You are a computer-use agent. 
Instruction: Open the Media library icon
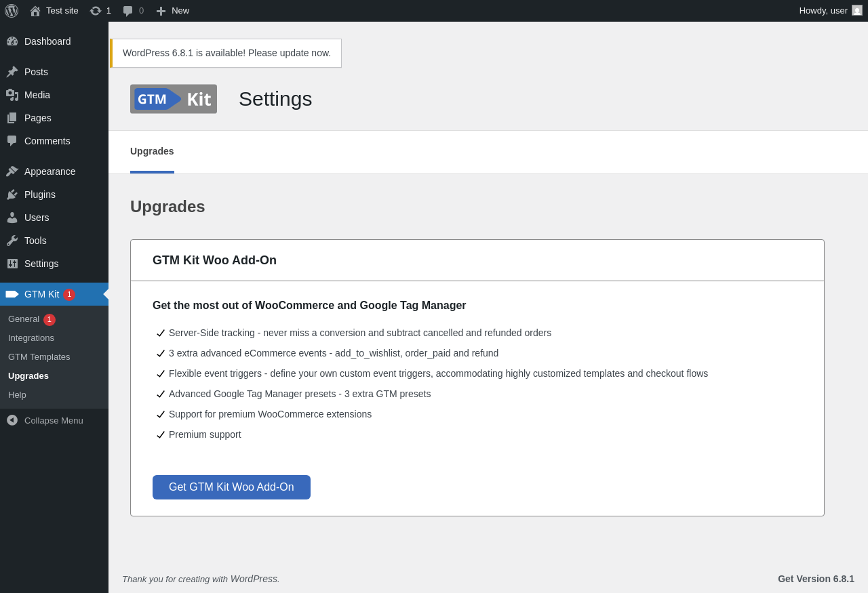click(x=12, y=95)
